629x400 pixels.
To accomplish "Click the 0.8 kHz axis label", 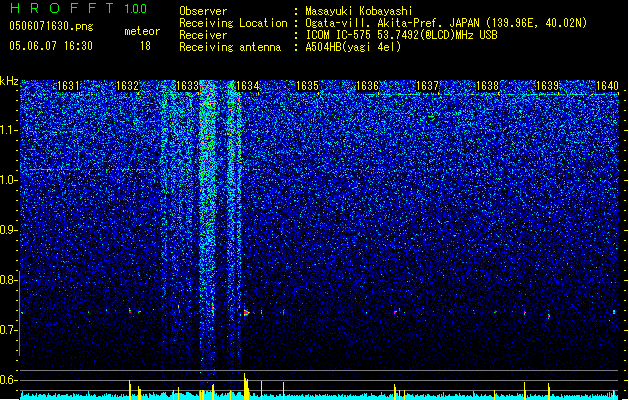I will (x=9, y=280).
